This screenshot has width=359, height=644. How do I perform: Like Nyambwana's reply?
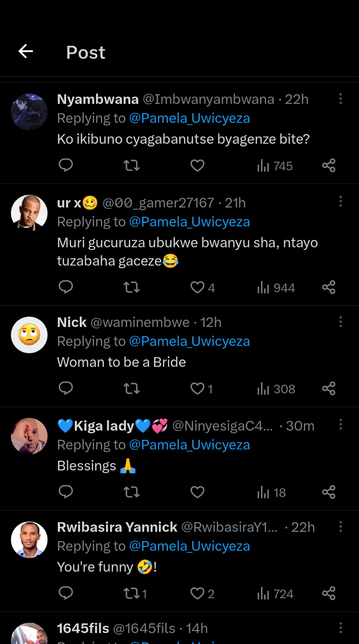pyautogui.click(x=197, y=166)
